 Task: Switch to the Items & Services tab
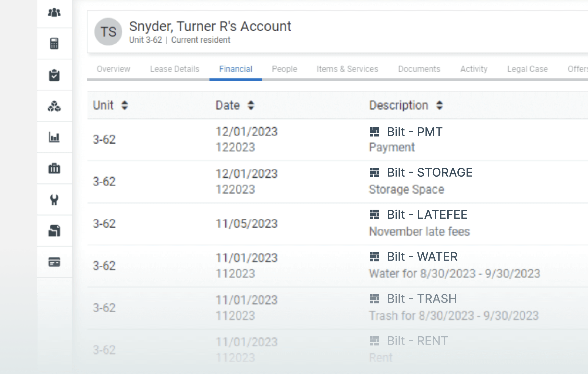pyautogui.click(x=347, y=69)
